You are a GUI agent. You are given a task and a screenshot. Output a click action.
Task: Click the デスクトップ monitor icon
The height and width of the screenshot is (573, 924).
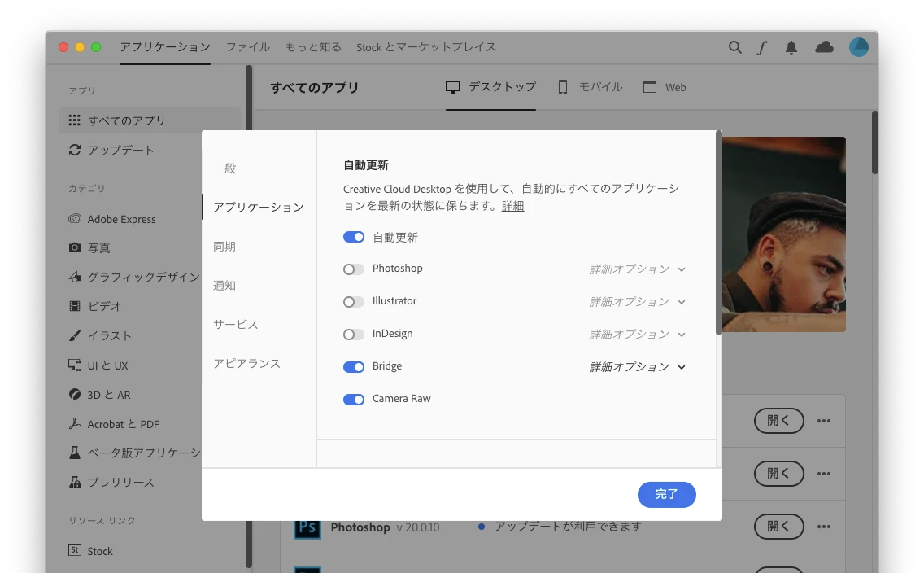452,87
